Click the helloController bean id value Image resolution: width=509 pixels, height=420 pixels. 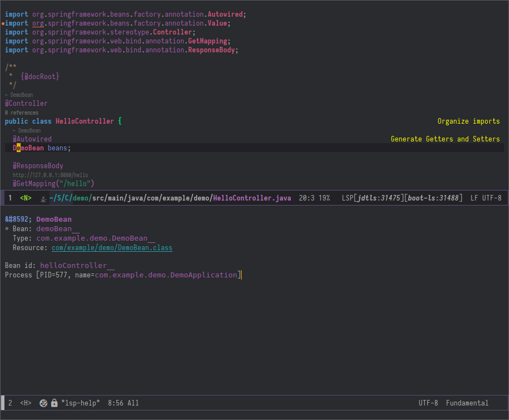[x=74, y=266]
